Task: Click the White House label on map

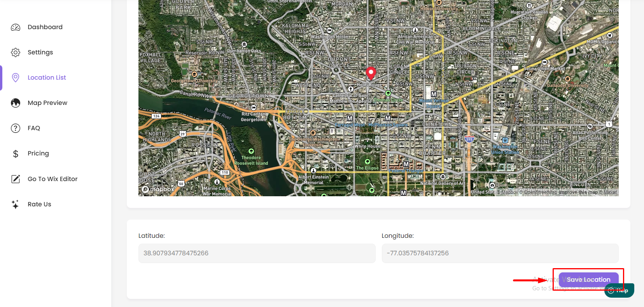Action: click(367, 147)
